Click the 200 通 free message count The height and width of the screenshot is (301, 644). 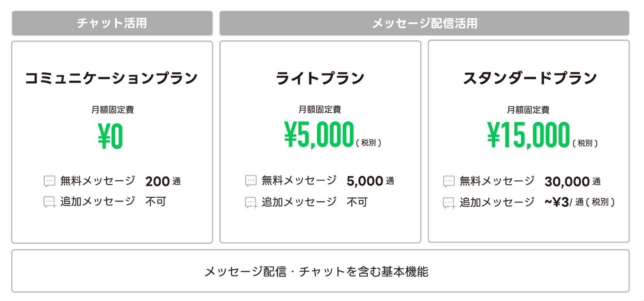[163, 181]
